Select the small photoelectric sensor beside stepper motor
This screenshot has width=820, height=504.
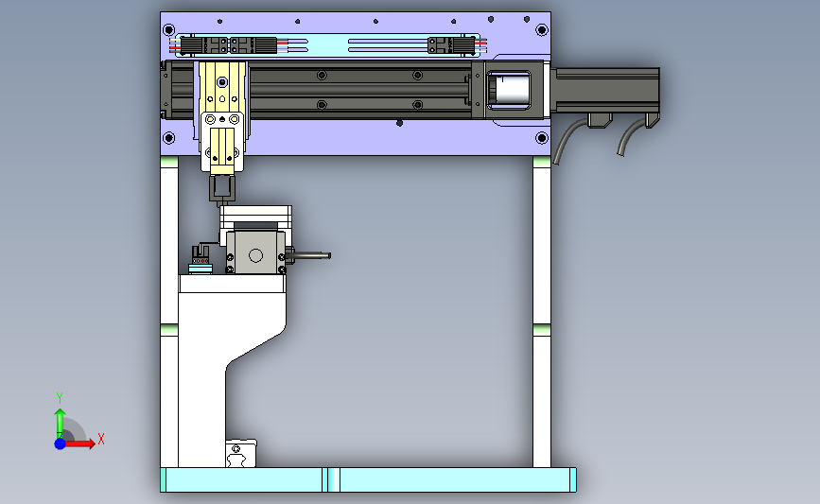pyautogui.click(x=201, y=257)
